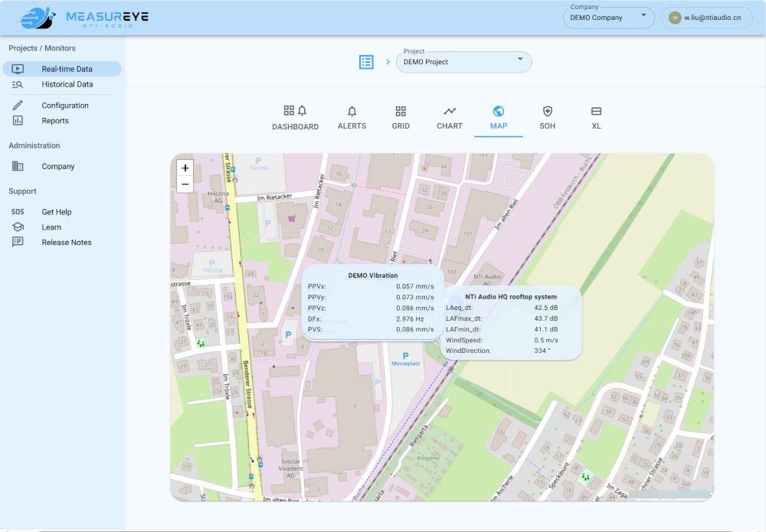766x532 pixels.
Task: Switch to the MAP tab
Action: point(498,118)
